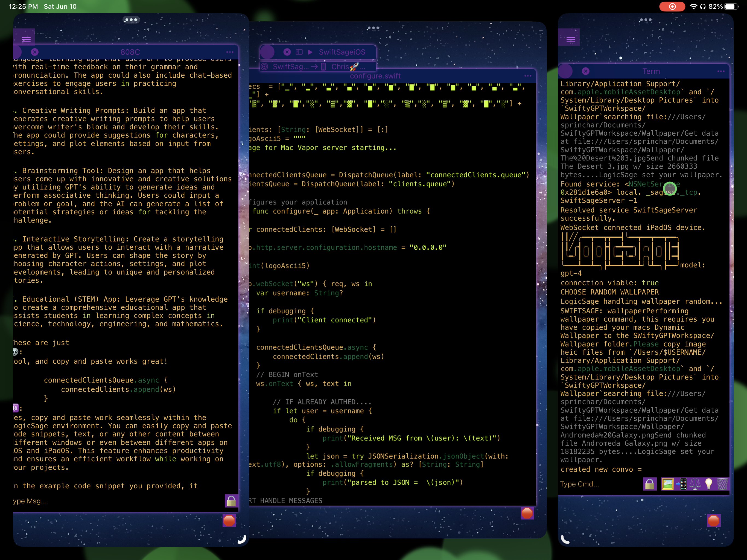The image size is (747, 560).
Task: Click the arrow-to-phone icon in Term
Action: 681,484
